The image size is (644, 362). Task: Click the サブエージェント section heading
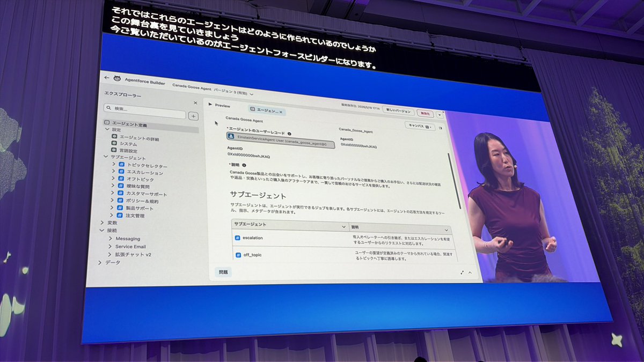(258, 195)
